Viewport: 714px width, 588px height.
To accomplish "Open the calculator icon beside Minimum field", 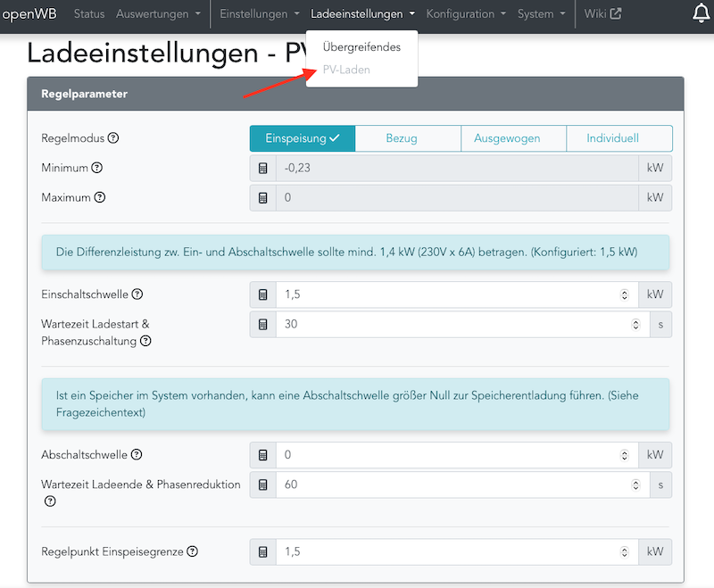I will (262, 168).
